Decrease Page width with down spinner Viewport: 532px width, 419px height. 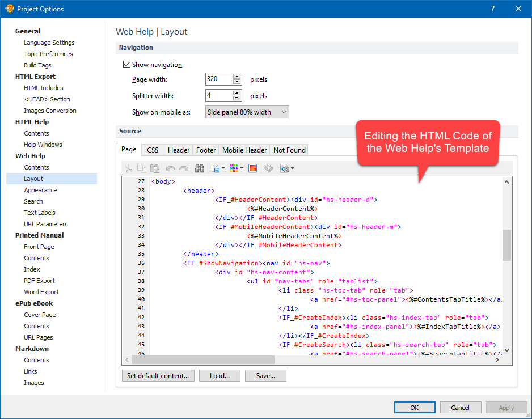point(237,82)
